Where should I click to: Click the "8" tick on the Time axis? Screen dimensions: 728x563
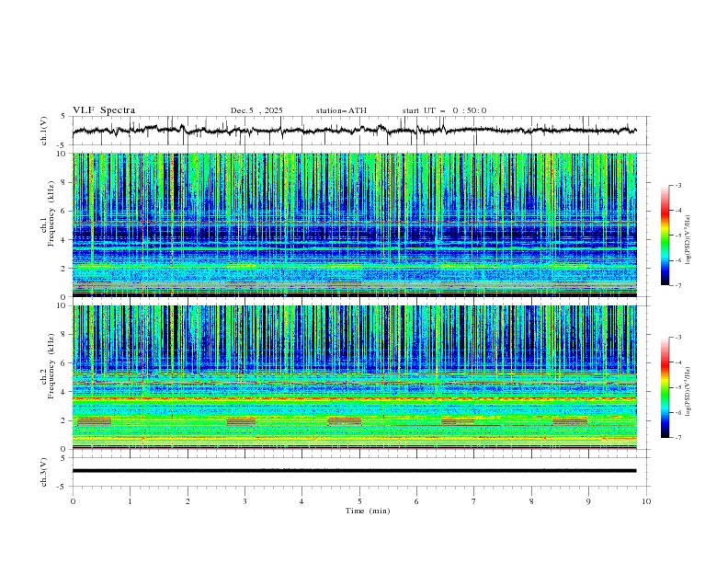click(x=531, y=501)
